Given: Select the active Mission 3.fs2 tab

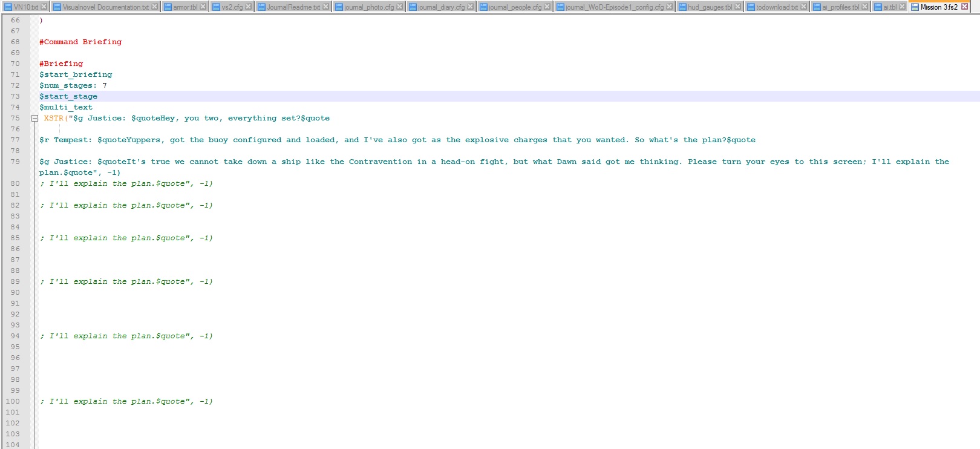Looking at the screenshot, I should tap(939, 7).
